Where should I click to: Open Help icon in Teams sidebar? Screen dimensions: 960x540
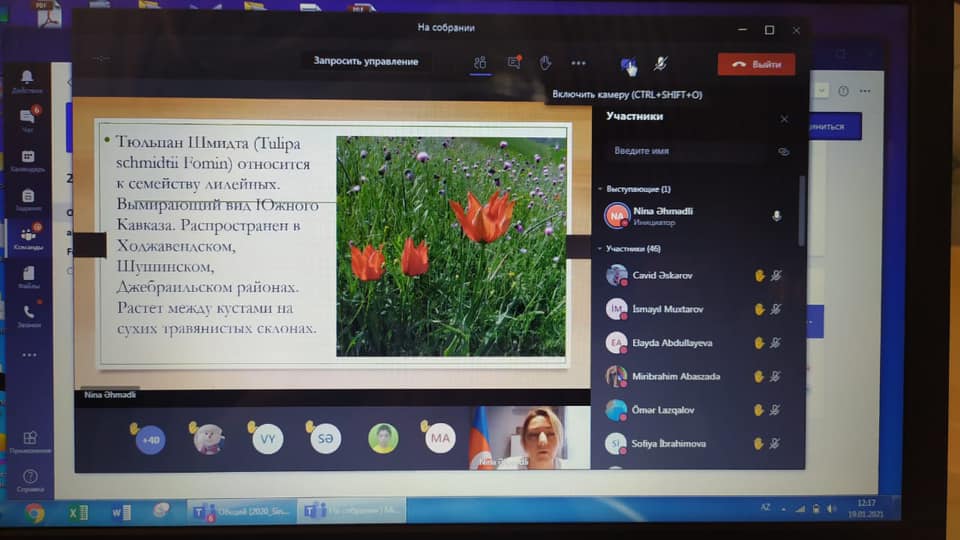(x=30, y=480)
